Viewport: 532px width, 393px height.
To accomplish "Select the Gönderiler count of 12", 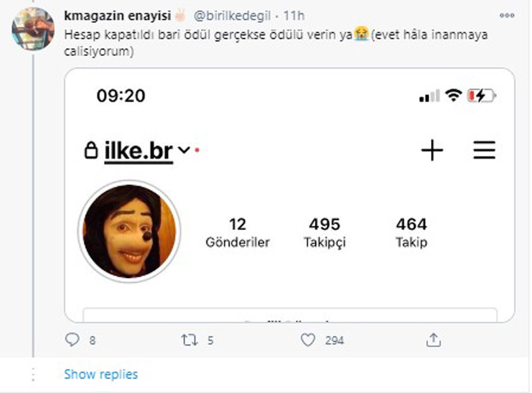I will tap(238, 233).
